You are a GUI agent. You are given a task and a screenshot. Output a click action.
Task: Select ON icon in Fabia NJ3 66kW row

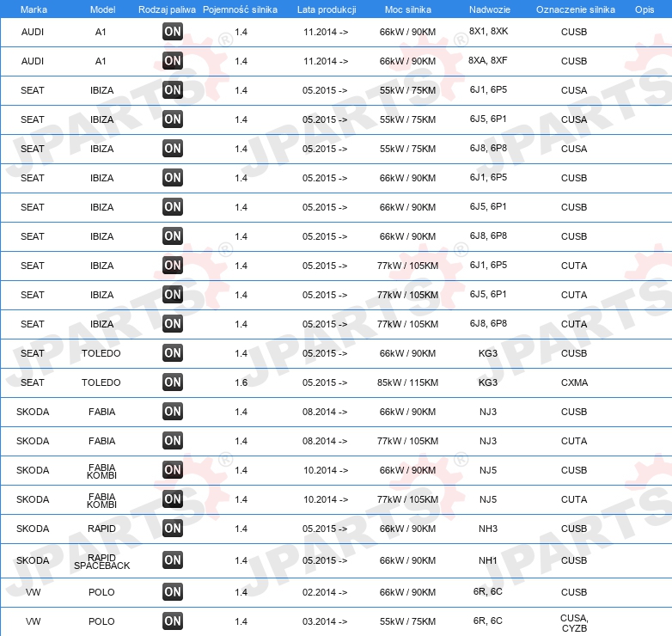(x=173, y=411)
